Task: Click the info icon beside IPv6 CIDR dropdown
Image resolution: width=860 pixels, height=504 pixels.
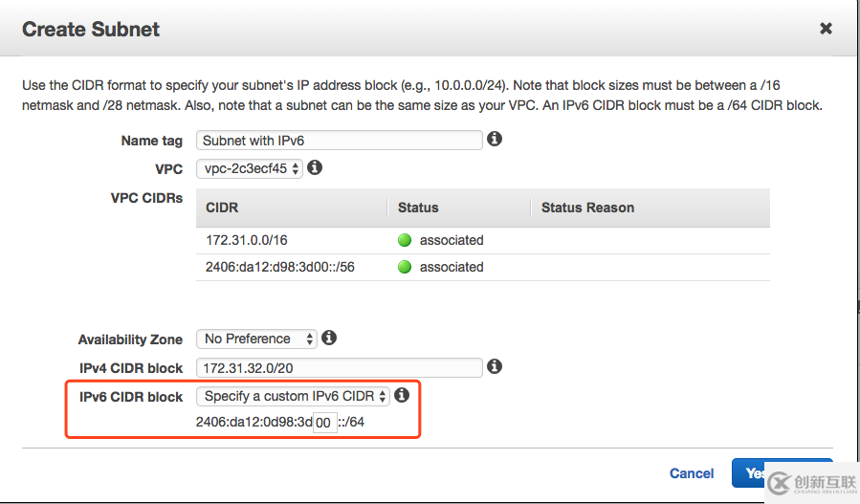Action: coord(402,395)
